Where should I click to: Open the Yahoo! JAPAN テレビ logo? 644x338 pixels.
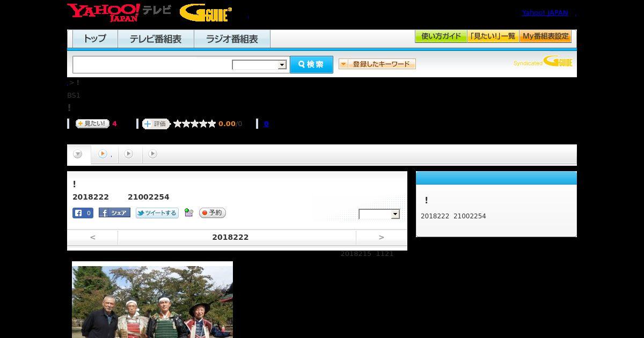[119, 12]
